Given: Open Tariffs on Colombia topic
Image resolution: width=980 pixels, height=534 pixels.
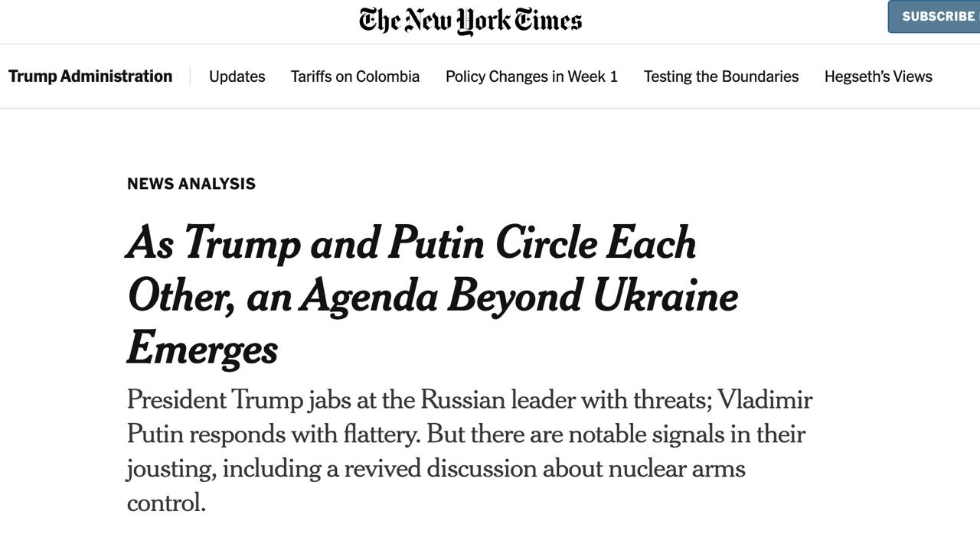Looking at the screenshot, I should [355, 77].
